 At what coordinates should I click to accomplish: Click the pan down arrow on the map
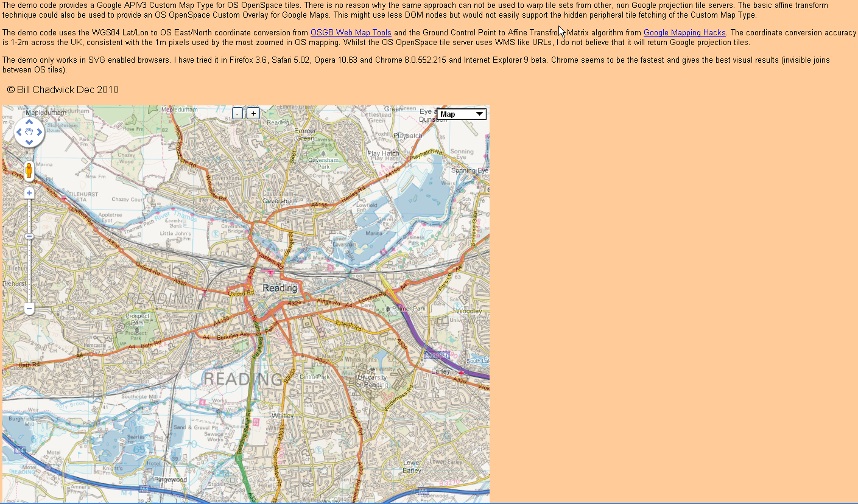(29, 144)
